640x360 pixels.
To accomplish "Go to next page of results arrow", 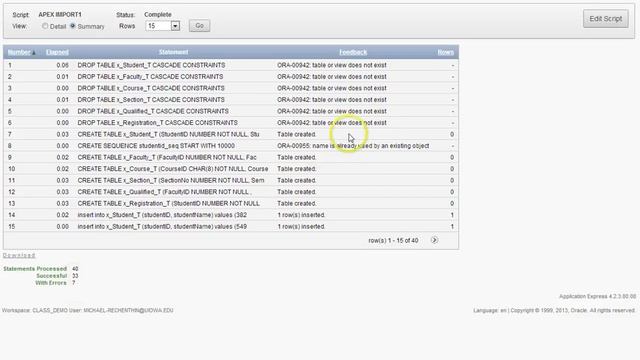I will [434, 240].
